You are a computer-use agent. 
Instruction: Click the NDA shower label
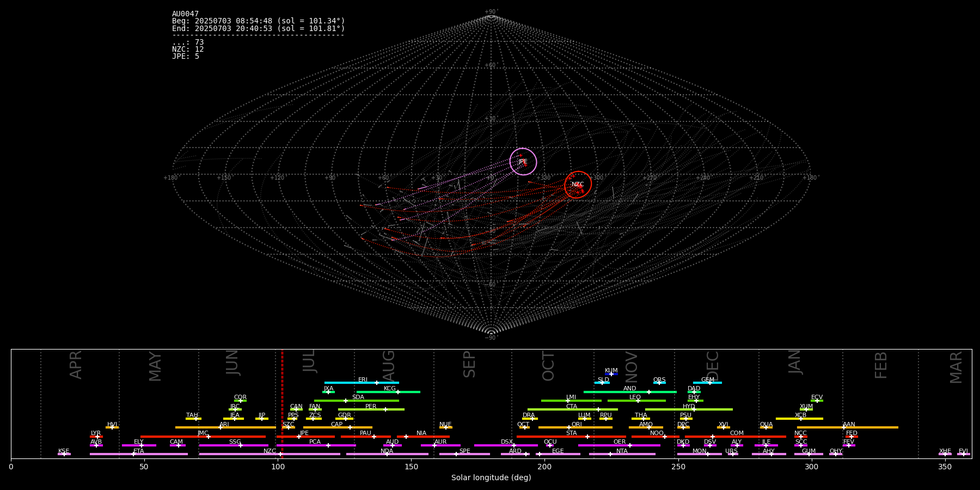tap(387, 451)
